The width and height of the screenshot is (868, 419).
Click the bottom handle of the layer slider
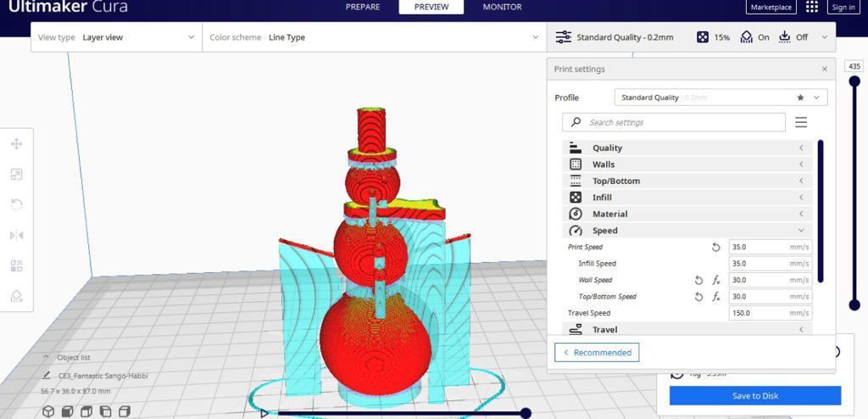tap(854, 304)
